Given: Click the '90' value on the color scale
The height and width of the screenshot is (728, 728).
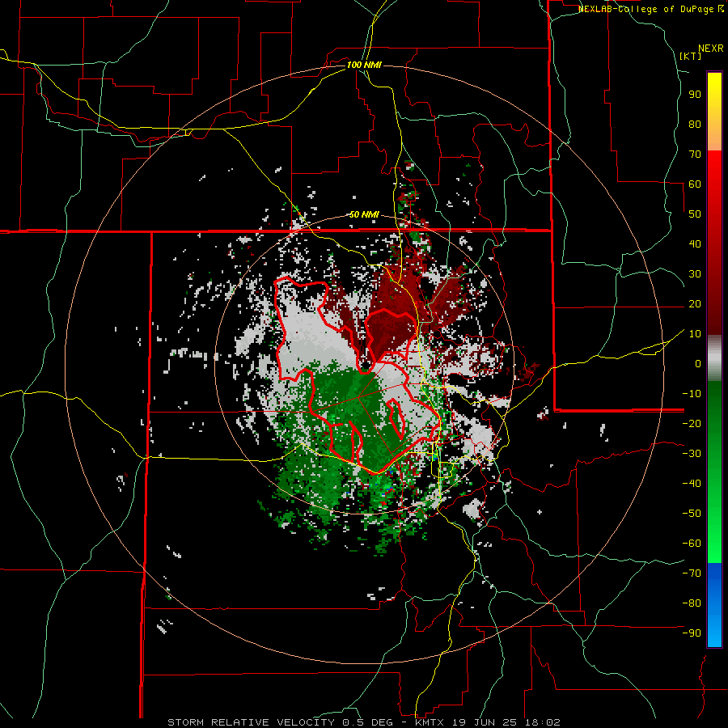Looking at the screenshot, I should tap(695, 95).
